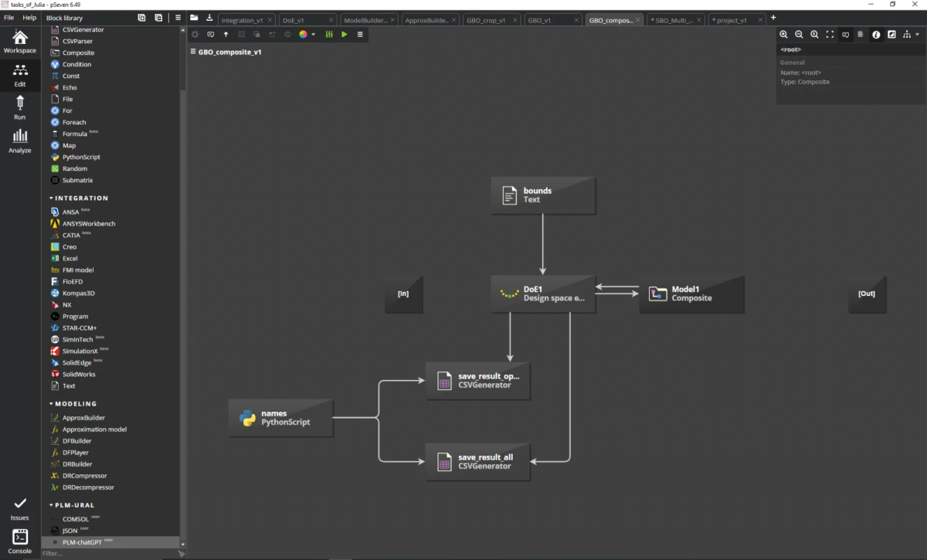The image size is (927, 560).
Task: Collapse the PLM-URAL group
Action: point(72,505)
